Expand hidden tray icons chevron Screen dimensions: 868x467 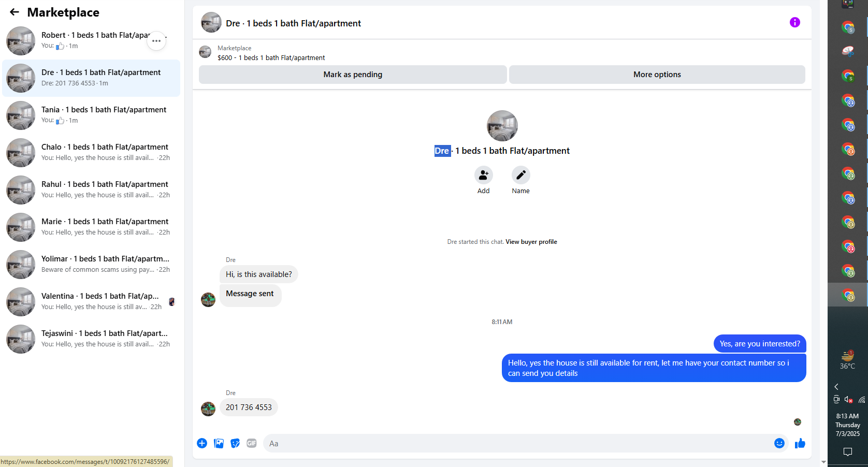tap(836, 387)
